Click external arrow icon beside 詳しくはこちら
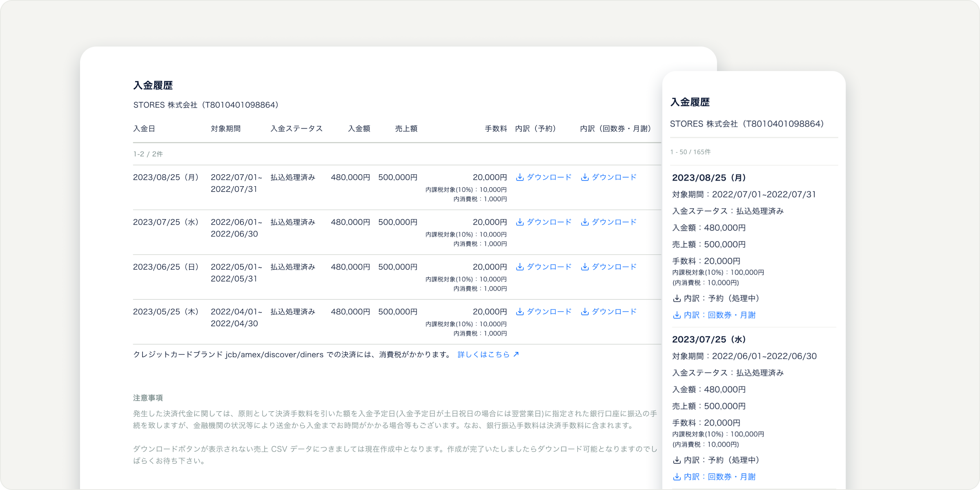Viewport: 980px width, 490px height. point(516,354)
